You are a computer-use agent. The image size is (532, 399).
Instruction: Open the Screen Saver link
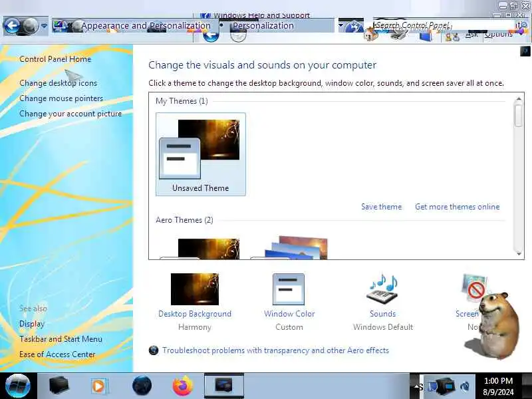click(x=467, y=314)
